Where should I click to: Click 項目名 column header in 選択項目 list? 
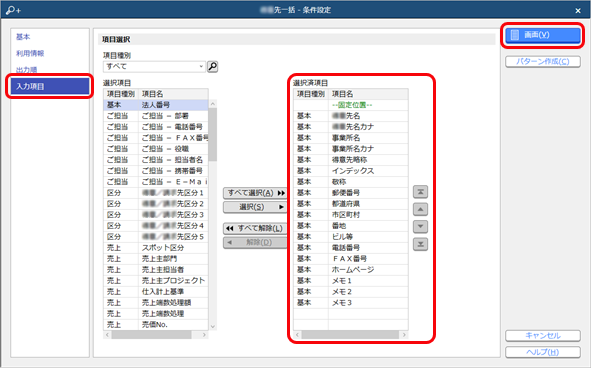coord(173,94)
